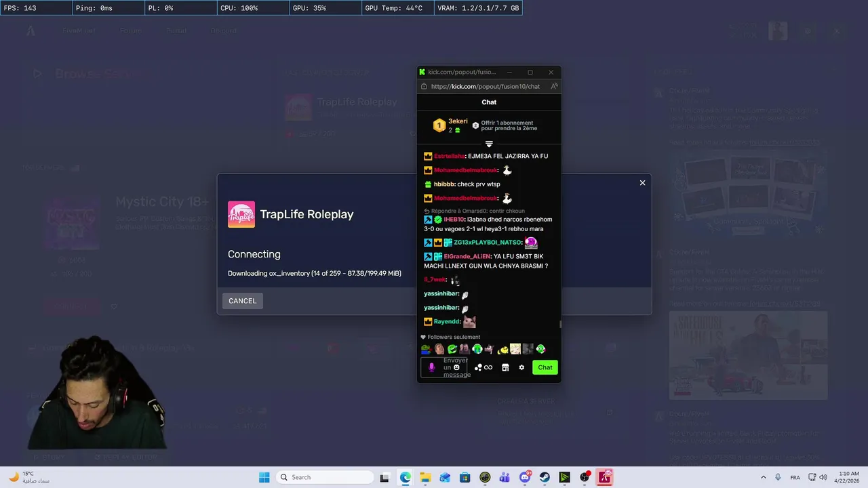Click the purple microphone icon in message box

pos(431,367)
